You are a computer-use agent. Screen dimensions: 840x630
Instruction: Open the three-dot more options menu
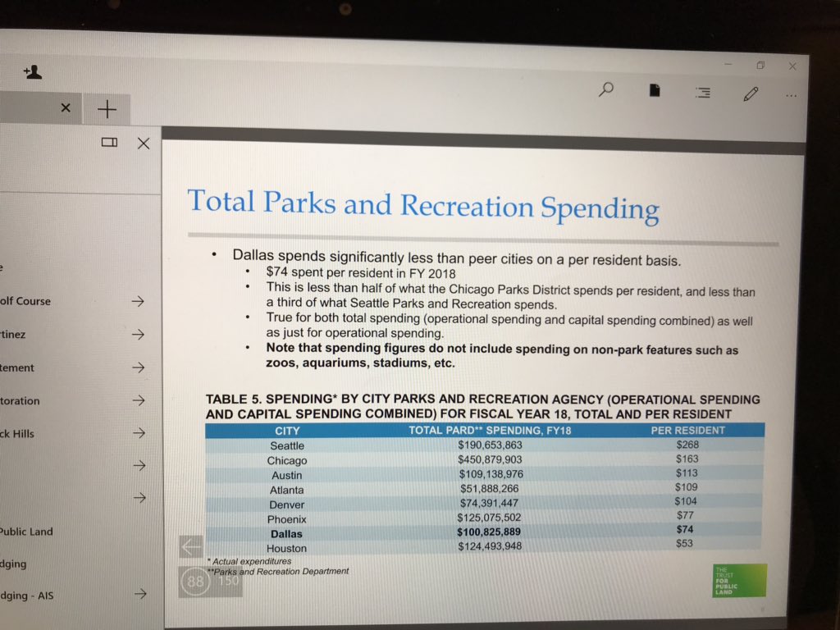point(792,96)
